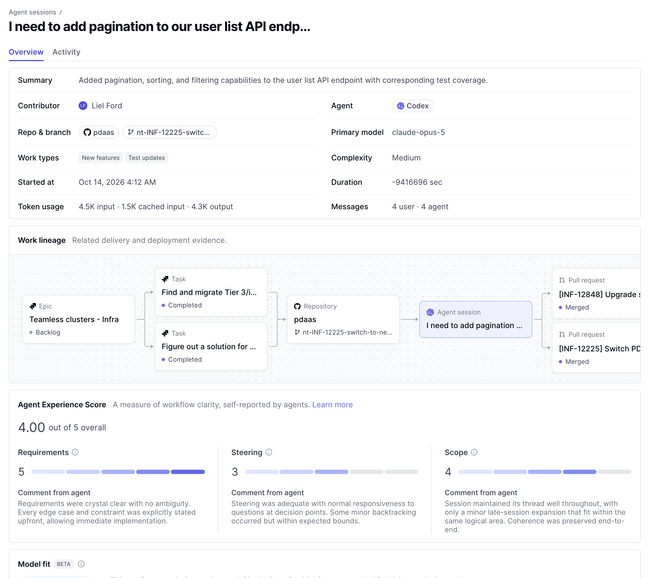Open the [INF-12225] Switch pull request

click(x=597, y=348)
